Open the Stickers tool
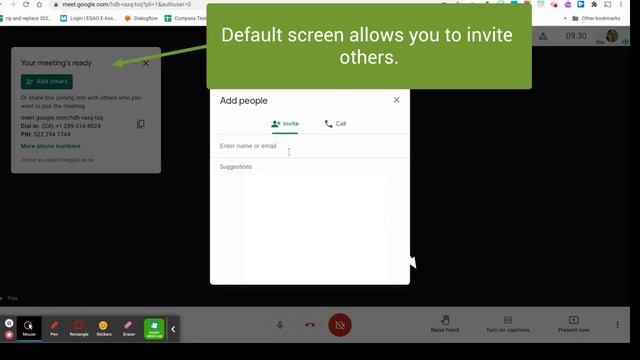Viewport: 640px width, 360px height. (104, 329)
